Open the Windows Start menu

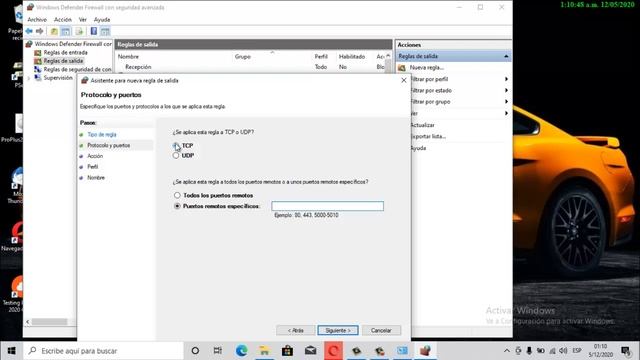(x=11, y=351)
